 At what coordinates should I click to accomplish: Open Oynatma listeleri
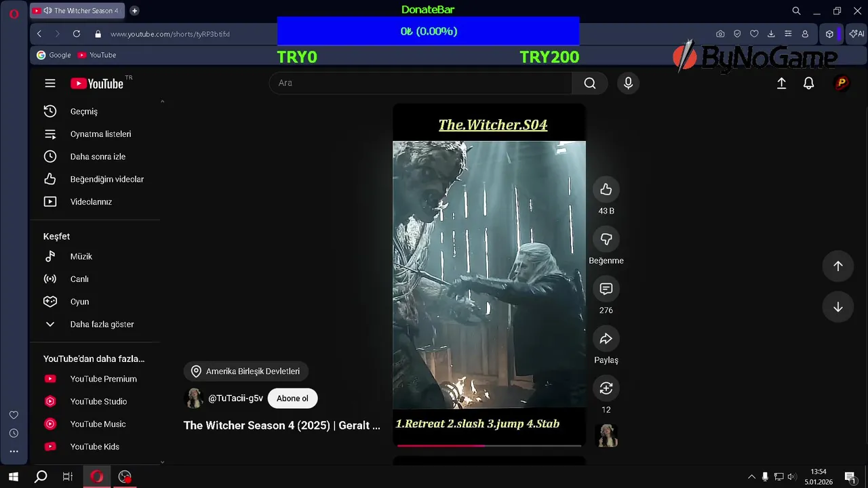pyautogui.click(x=94, y=134)
